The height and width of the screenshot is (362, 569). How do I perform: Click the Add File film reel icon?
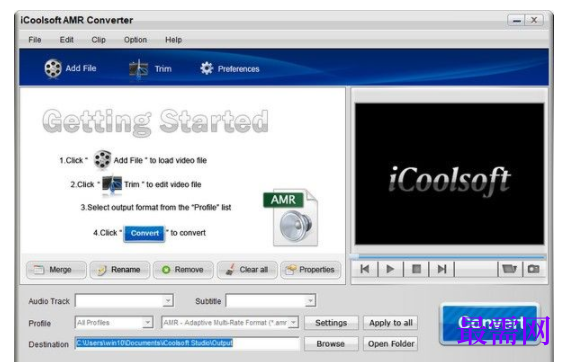coord(53,68)
